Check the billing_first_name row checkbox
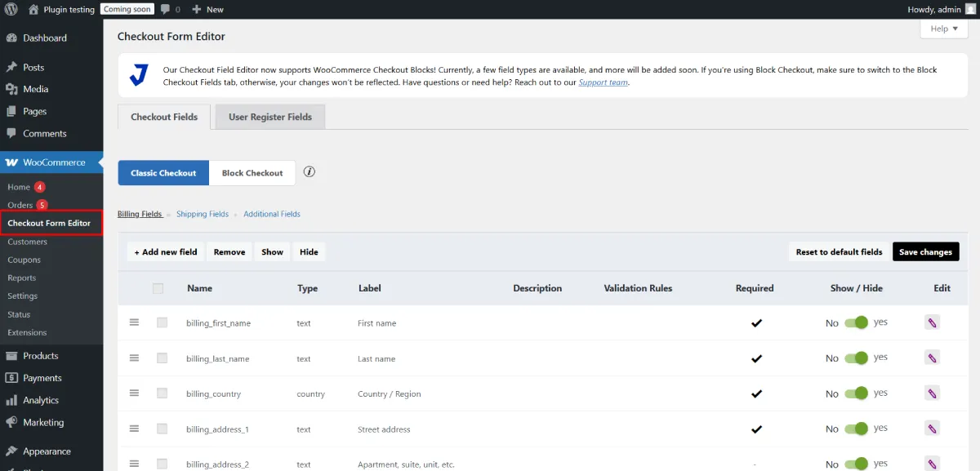980x471 pixels. pos(162,322)
